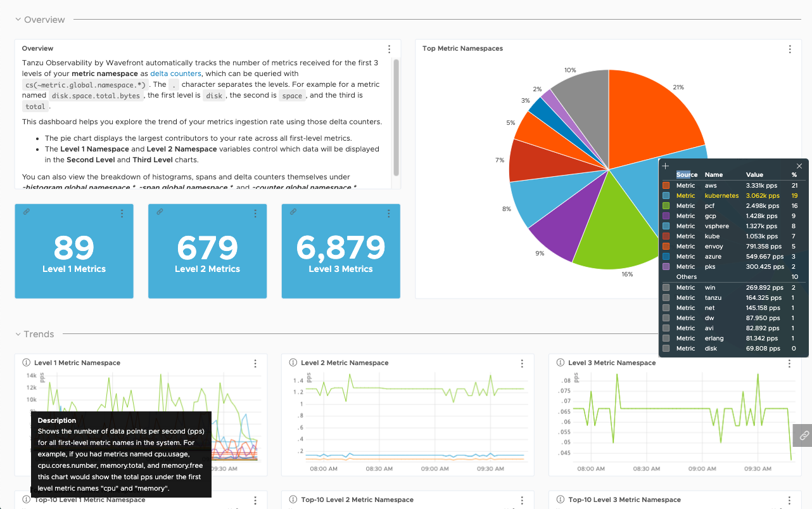
Task: Click the pks color swatch in the legend
Action: [x=666, y=267]
